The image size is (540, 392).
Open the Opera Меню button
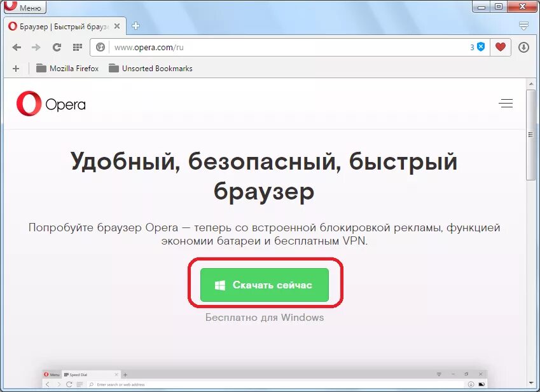(25, 7)
